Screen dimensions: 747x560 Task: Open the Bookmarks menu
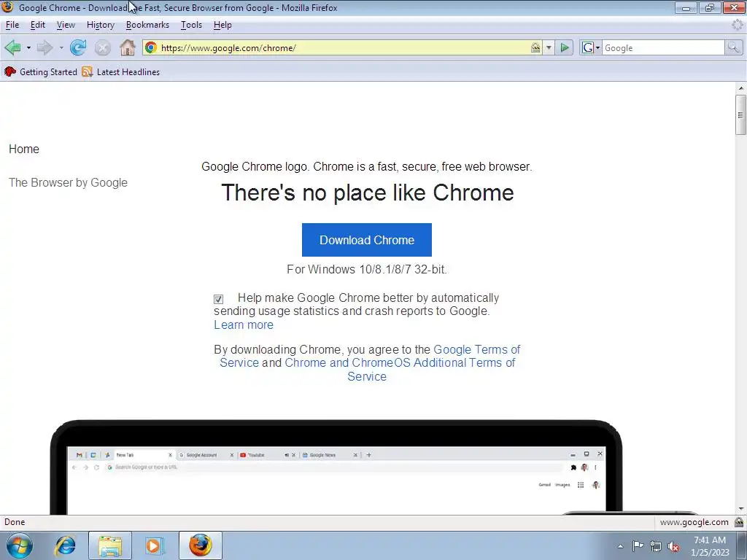(147, 25)
